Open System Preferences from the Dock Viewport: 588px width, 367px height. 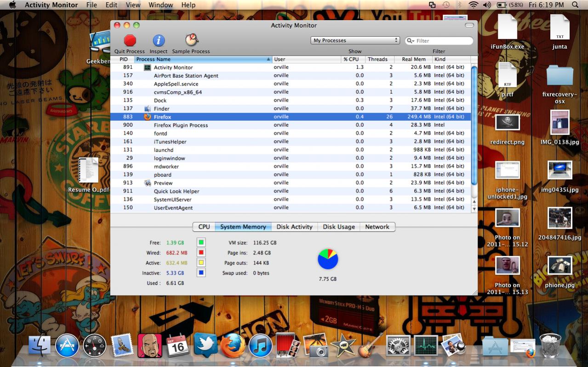[398, 345]
